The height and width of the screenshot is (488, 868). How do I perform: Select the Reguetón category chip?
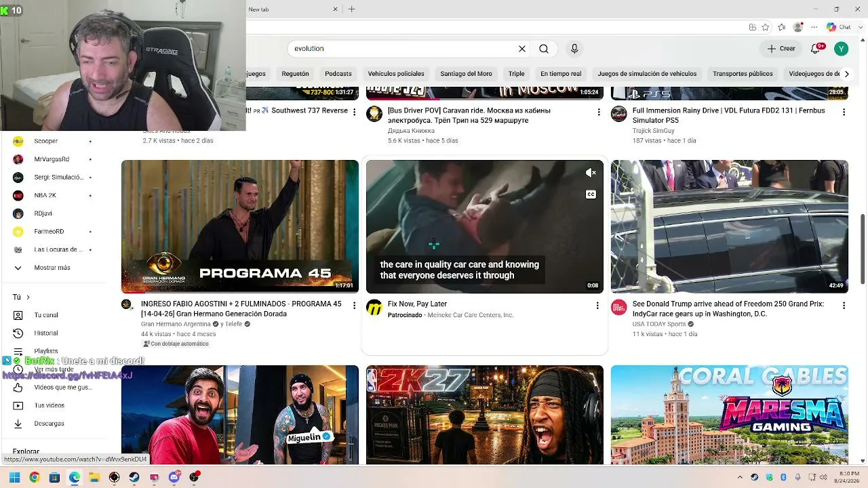coord(295,74)
